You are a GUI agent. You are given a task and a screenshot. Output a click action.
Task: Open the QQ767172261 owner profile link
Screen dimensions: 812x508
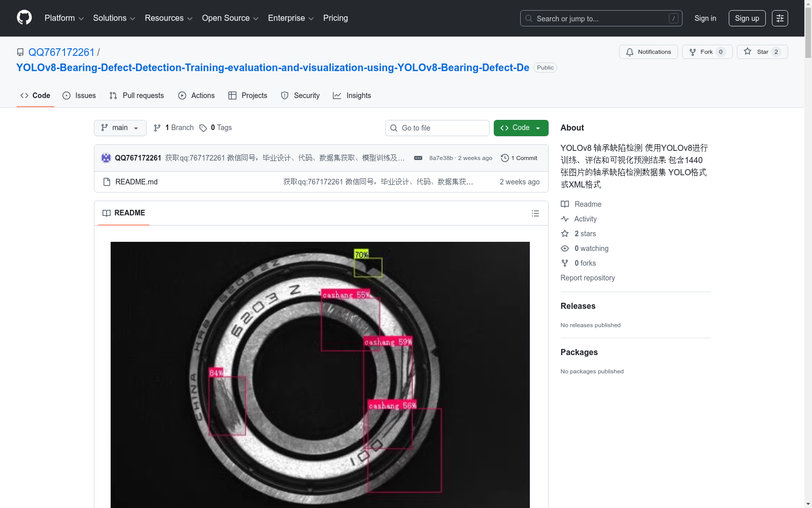(x=61, y=52)
